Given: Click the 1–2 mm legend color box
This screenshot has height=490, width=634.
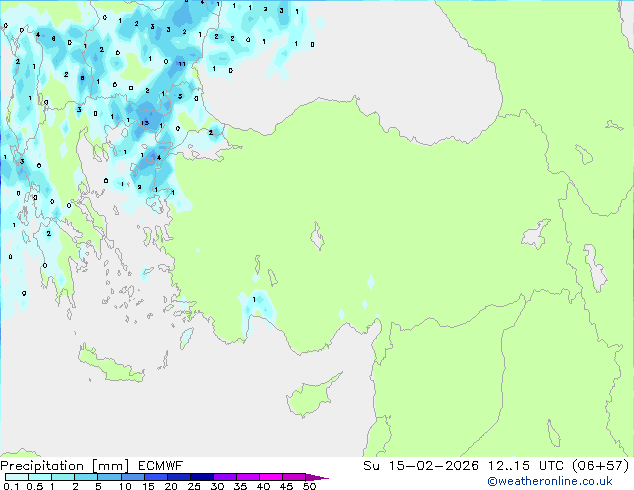Looking at the screenshot, I should click(63, 477).
